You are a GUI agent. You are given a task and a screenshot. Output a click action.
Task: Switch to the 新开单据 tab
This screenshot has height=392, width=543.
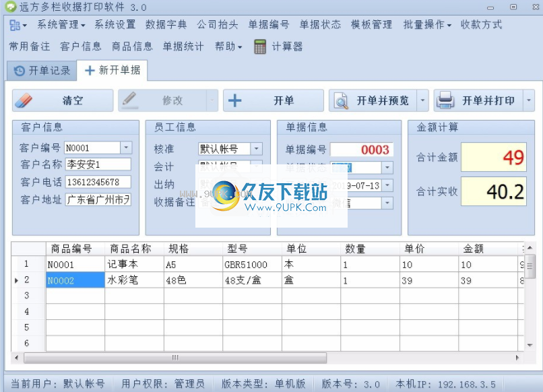coord(113,70)
